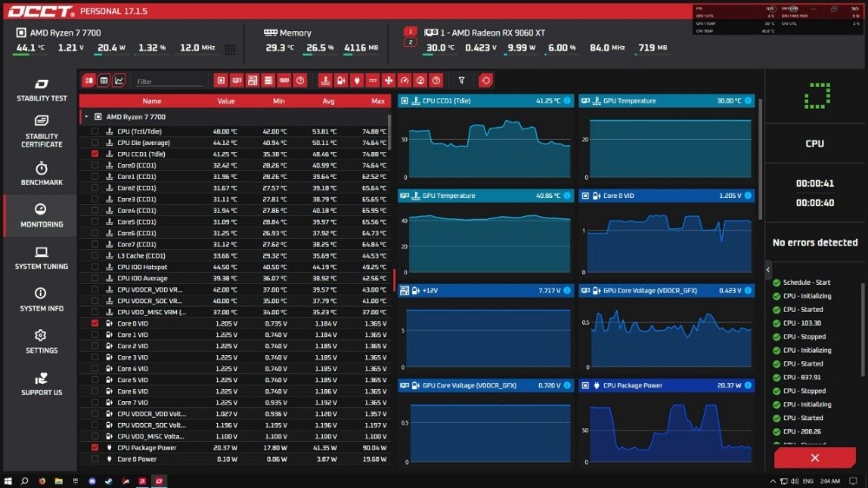
Task: Collapse AMD Ryzen 7 7700 tree node
Action: click(x=86, y=117)
